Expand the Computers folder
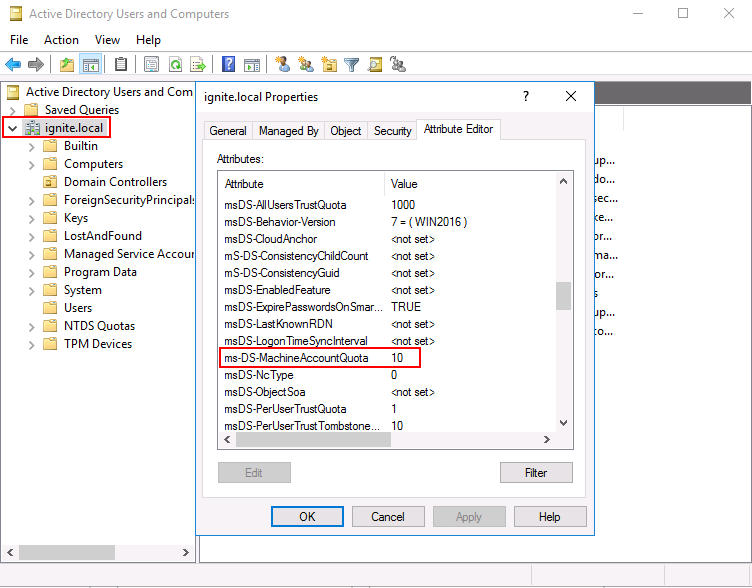 [32, 165]
